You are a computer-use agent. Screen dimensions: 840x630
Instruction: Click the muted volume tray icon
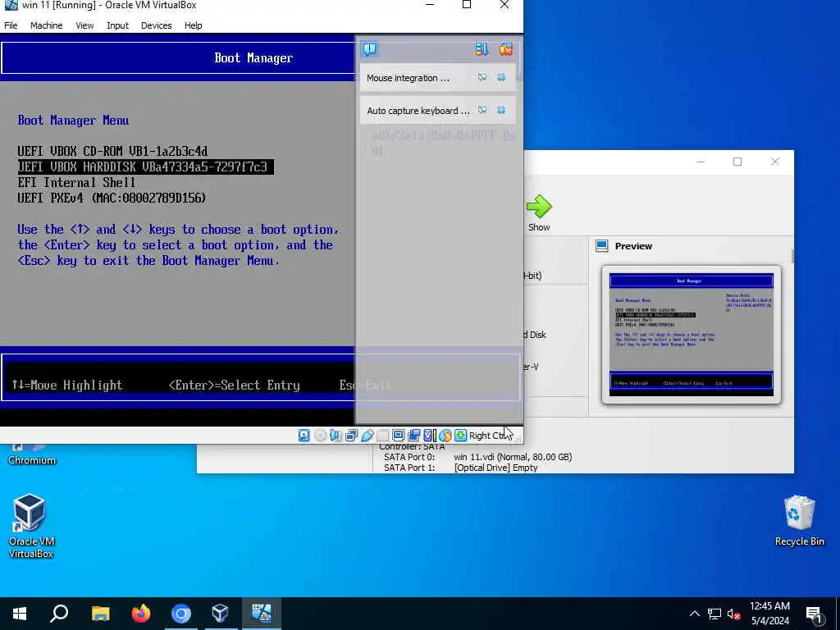coord(733,614)
